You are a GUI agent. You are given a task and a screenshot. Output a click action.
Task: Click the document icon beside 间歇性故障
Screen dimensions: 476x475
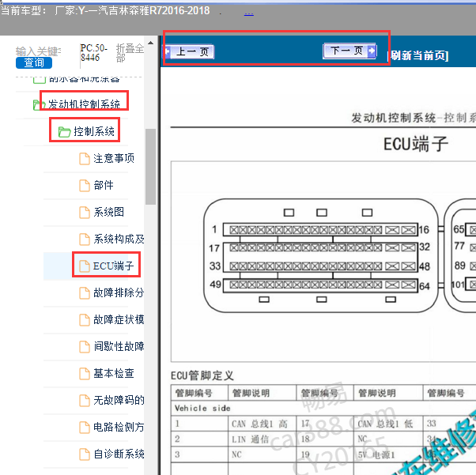(x=85, y=347)
